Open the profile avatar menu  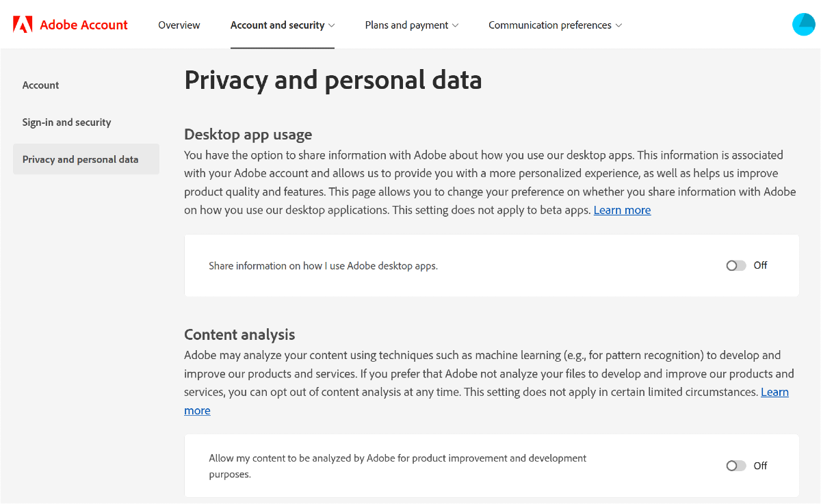(803, 25)
